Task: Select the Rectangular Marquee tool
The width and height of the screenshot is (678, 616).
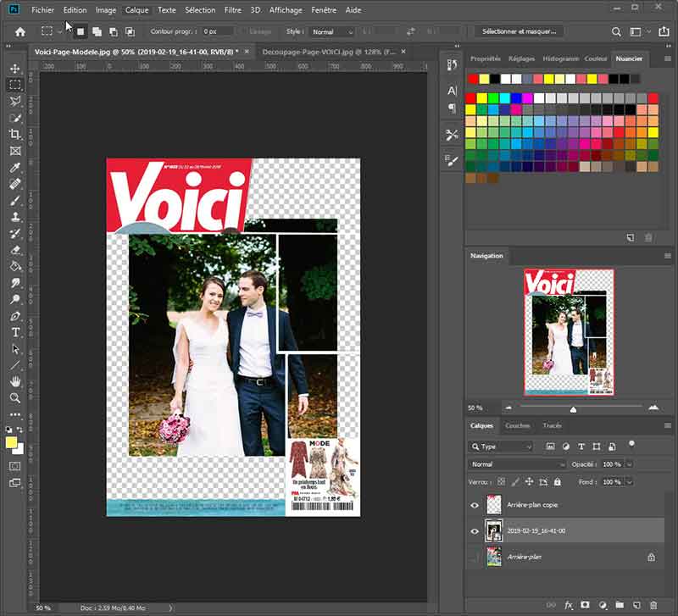Action: [x=15, y=85]
